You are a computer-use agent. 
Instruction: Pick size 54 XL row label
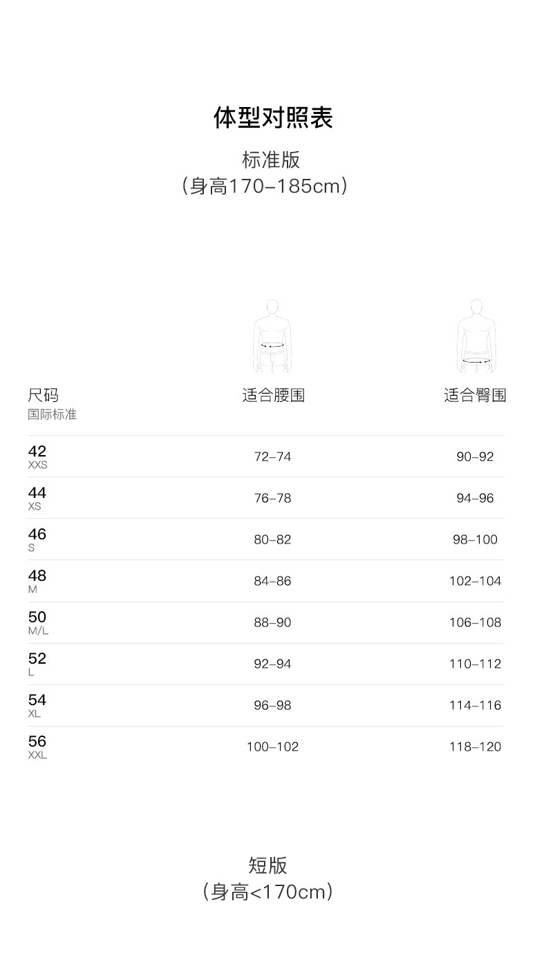tap(37, 704)
